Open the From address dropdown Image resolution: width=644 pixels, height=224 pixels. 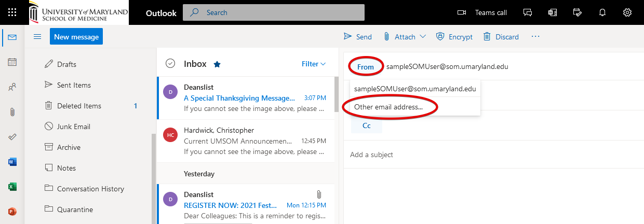point(366,67)
